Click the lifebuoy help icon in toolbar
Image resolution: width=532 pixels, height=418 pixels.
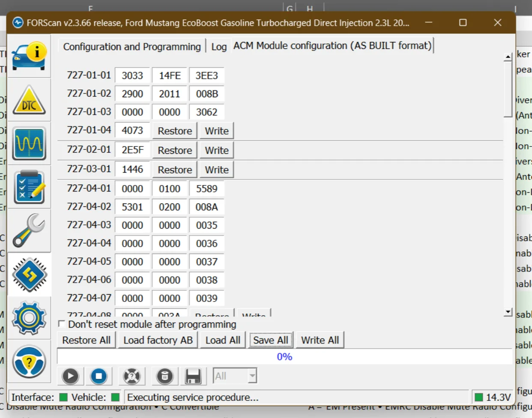click(132, 376)
